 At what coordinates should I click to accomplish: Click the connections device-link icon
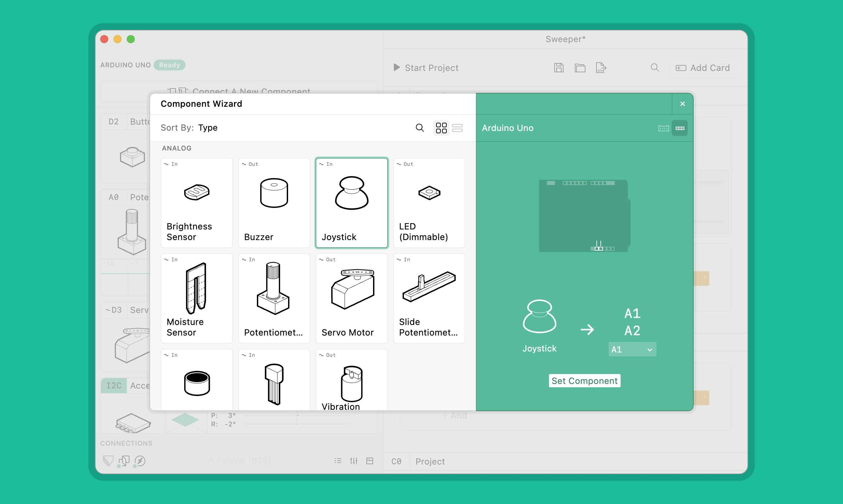coord(124,461)
